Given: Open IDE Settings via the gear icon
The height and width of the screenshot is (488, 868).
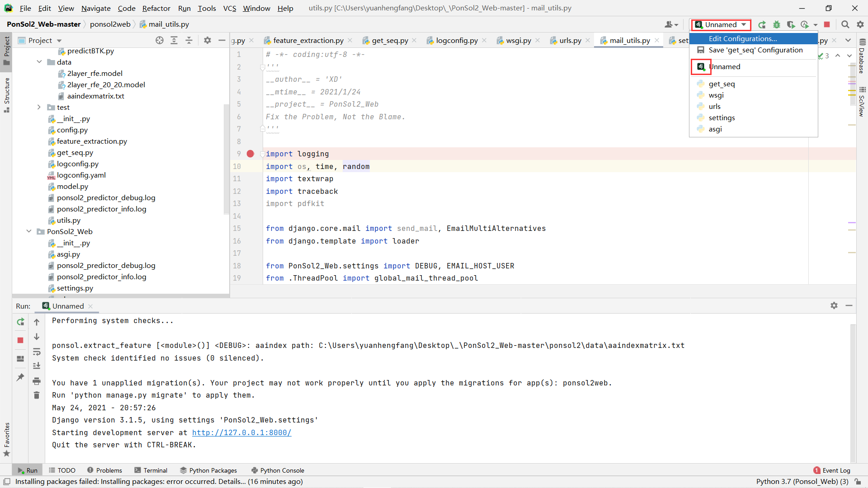Looking at the screenshot, I should click(x=861, y=24).
